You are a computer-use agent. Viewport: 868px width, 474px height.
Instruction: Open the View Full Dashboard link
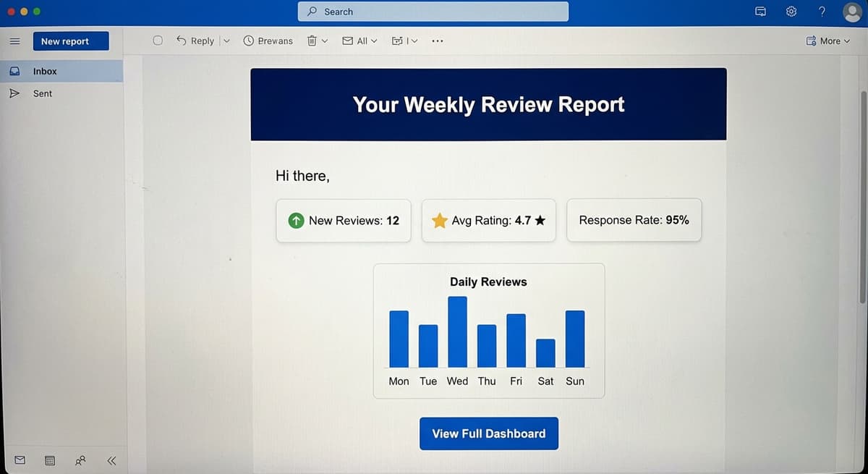coord(488,433)
